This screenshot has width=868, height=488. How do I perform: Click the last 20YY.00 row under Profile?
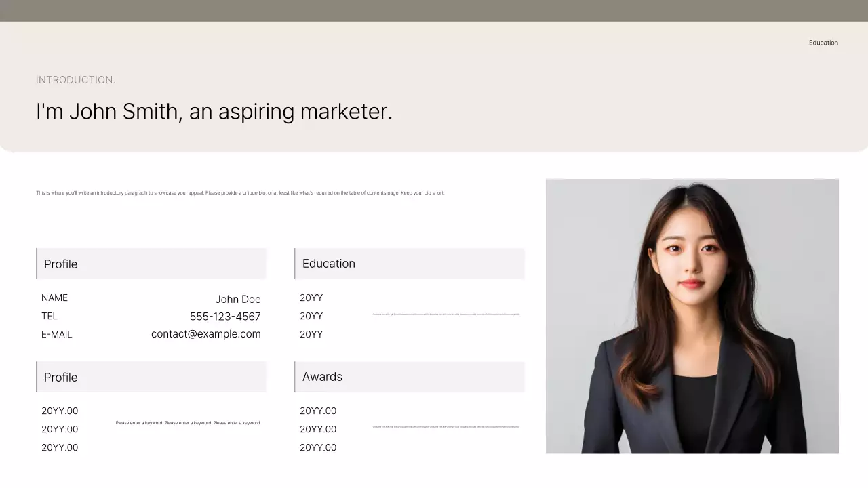[x=60, y=447]
